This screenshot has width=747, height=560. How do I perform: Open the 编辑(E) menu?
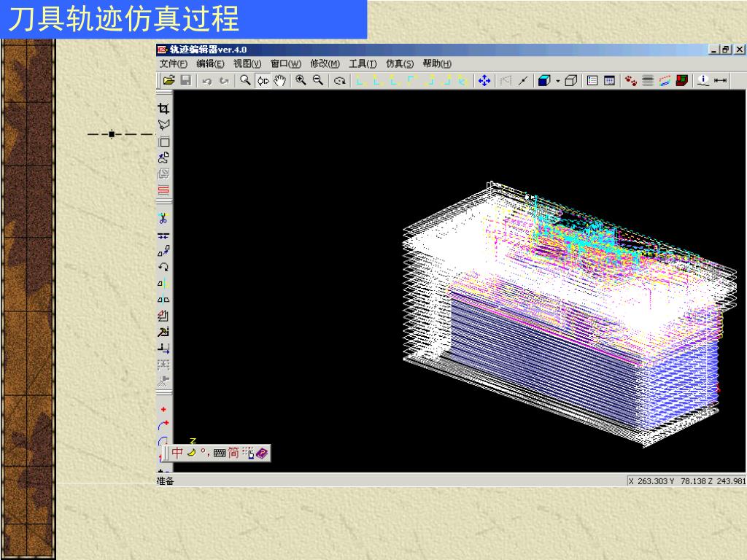pos(210,63)
